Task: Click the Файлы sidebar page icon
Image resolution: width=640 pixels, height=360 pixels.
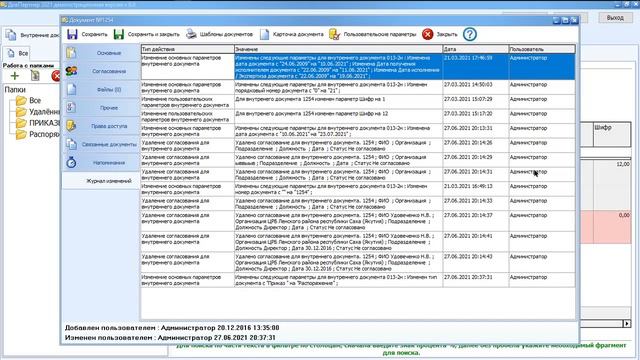Action: click(x=71, y=89)
